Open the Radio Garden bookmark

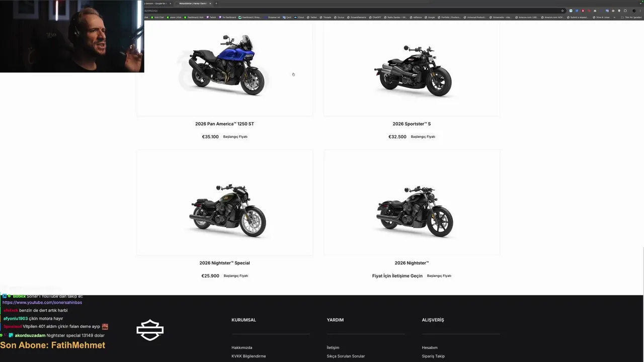[x=395, y=17]
